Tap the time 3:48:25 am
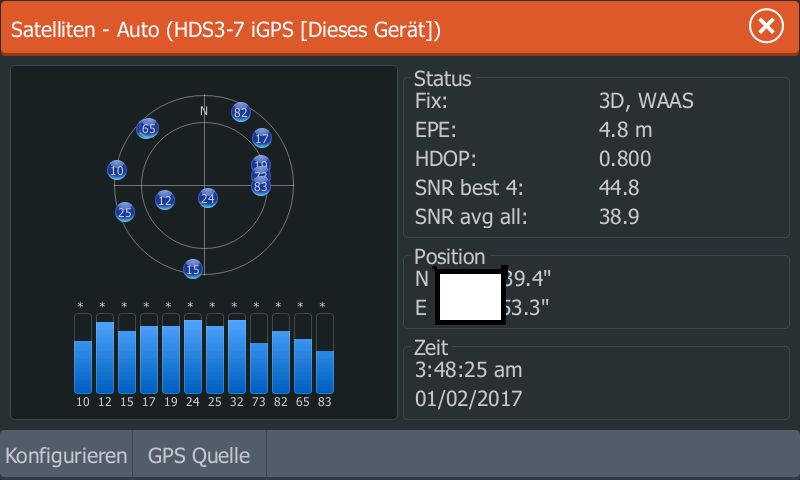The image size is (800, 480). 468,371
